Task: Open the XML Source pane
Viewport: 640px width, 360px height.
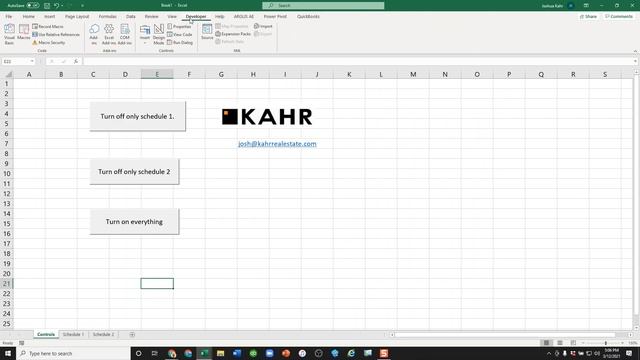Action: [x=207, y=32]
